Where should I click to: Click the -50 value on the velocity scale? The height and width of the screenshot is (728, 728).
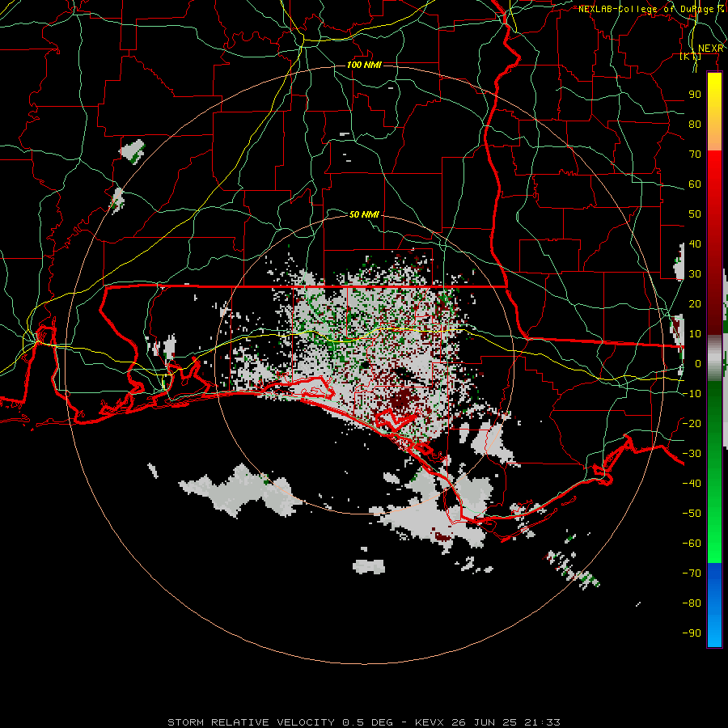tap(692, 513)
